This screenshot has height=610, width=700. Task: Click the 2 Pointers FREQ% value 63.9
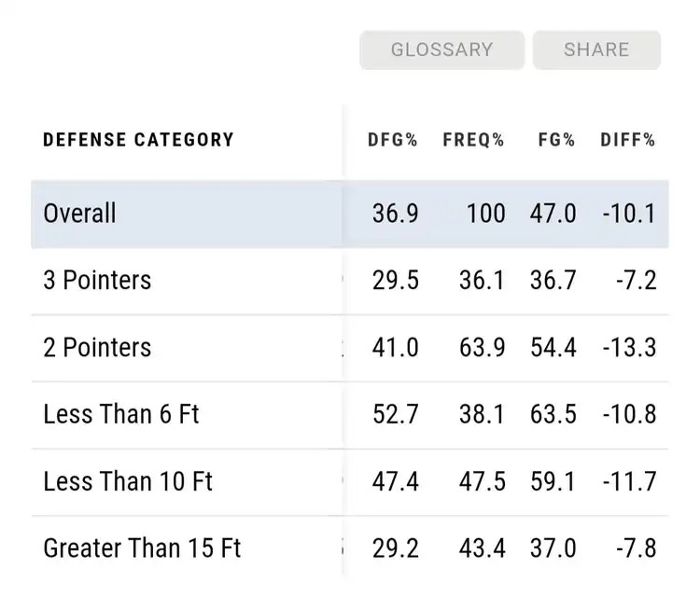coord(481,348)
